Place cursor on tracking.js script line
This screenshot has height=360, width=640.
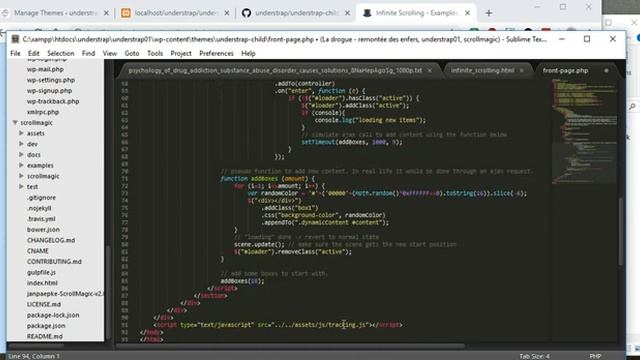[278, 325]
